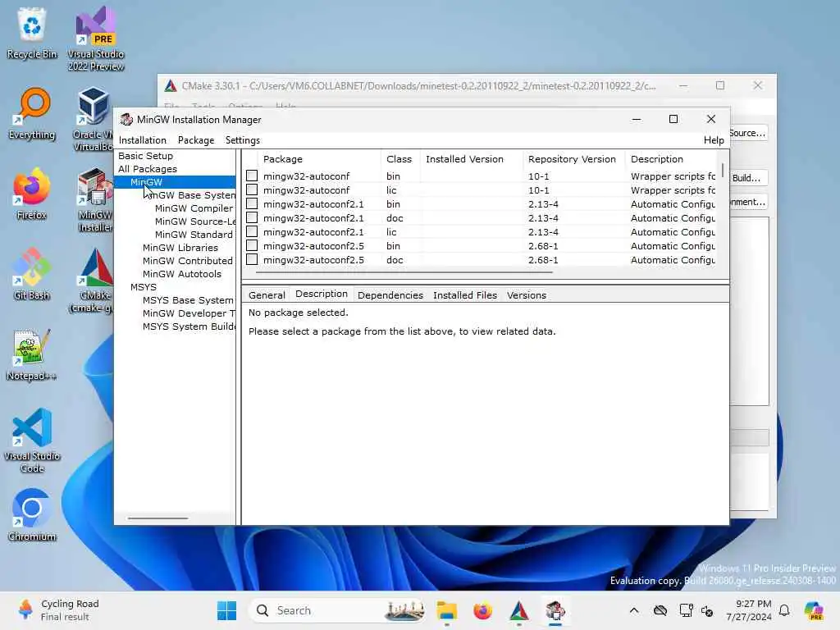Viewport: 840px width, 630px height.
Task: Click the CMake window title bar logo
Action: point(171,85)
